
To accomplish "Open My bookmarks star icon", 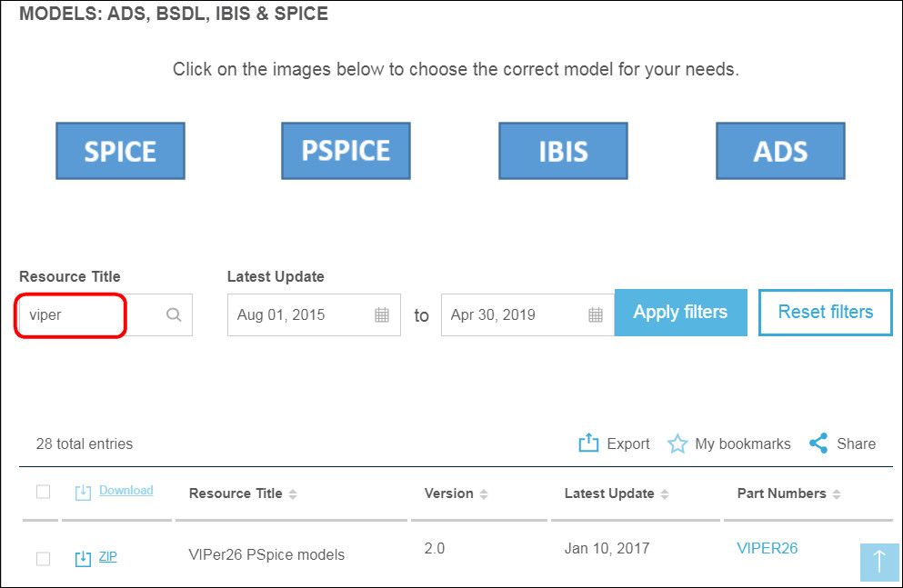I will [677, 443].
